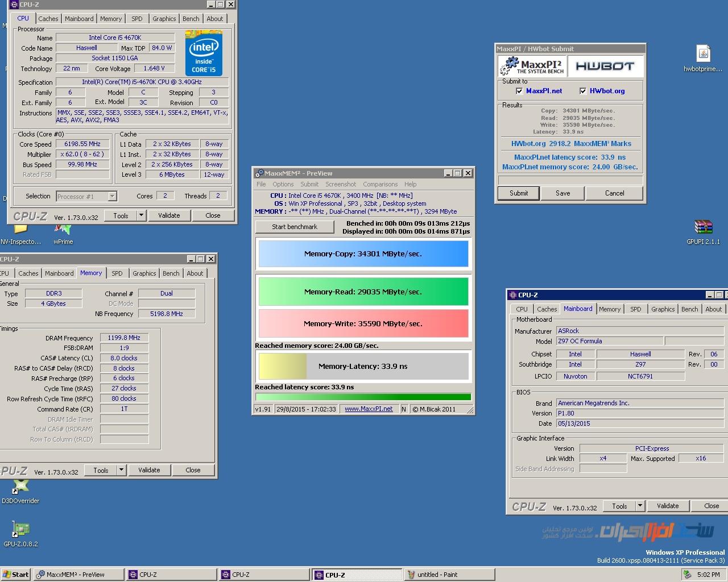Viewport: 728px width, 582px height.
Task: Expand Tools dropdown arrow in Memory window
Action: 121,470
